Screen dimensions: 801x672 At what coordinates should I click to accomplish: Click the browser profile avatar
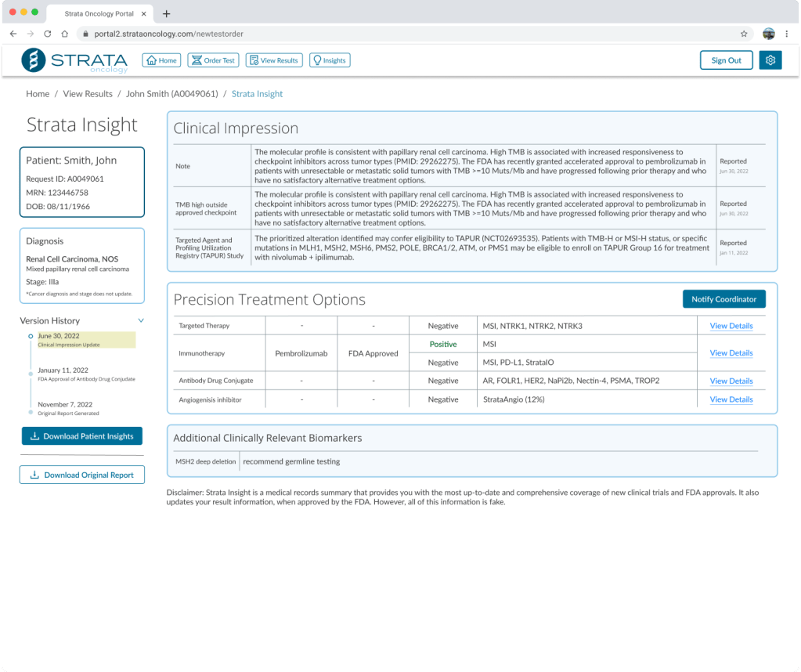tap(768, 34)
